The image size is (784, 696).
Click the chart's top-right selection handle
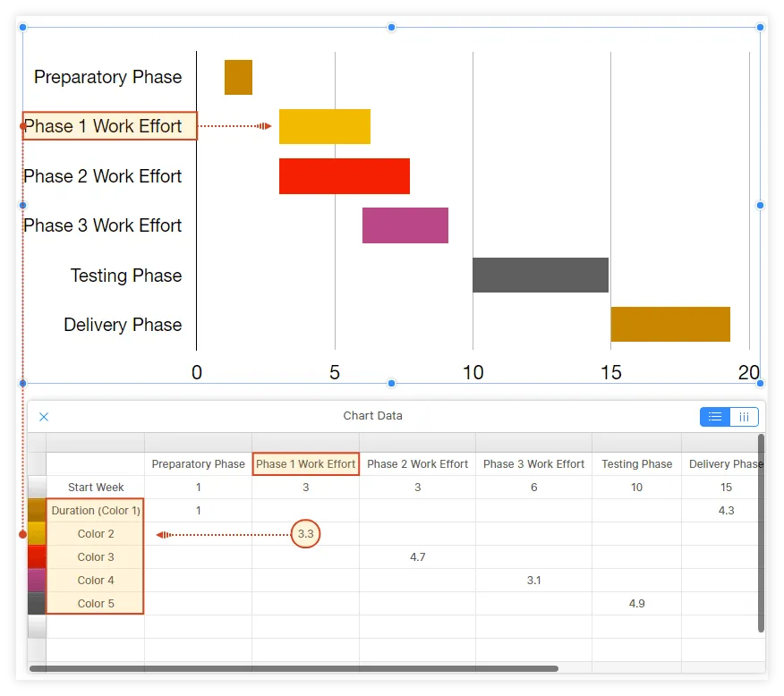[x=760, y=28]
